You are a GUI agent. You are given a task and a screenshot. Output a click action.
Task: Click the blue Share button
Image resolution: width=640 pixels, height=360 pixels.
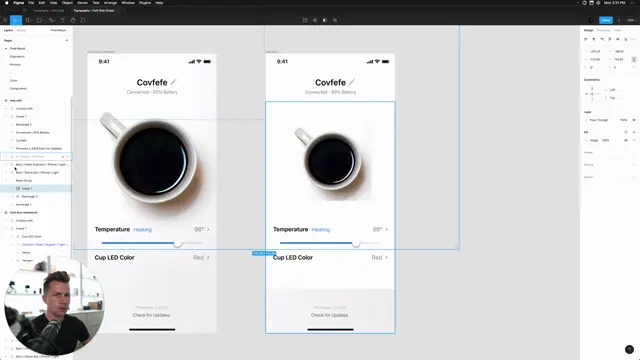[x=606, y=20]
